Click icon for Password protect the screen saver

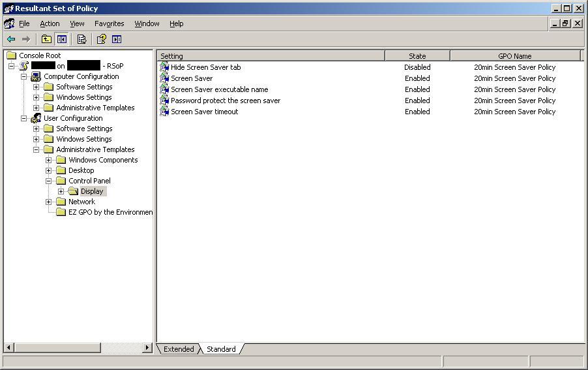pos(164,100)
